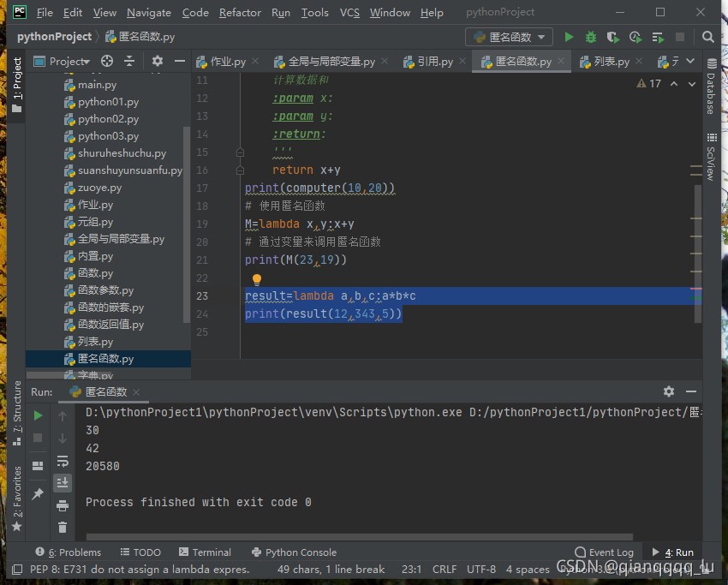This screenshot has width=728, height=585.
Task: Show hidden editor tabs with the chevron
Action: (x=692, y=62)
